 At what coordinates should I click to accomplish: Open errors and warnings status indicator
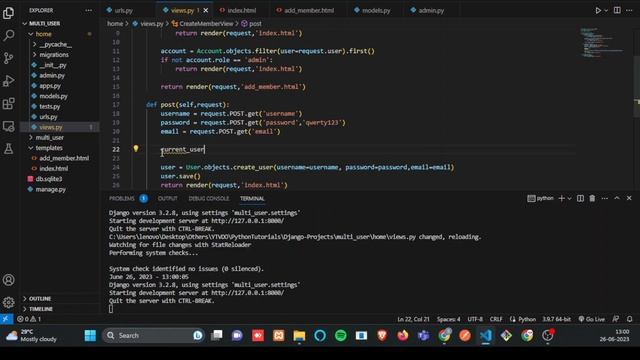click(x=29, y=319)
